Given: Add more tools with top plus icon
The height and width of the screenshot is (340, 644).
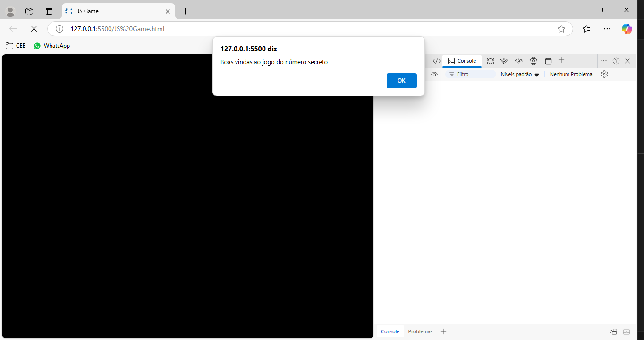Looking at the screenshot, I should point(561,60).
